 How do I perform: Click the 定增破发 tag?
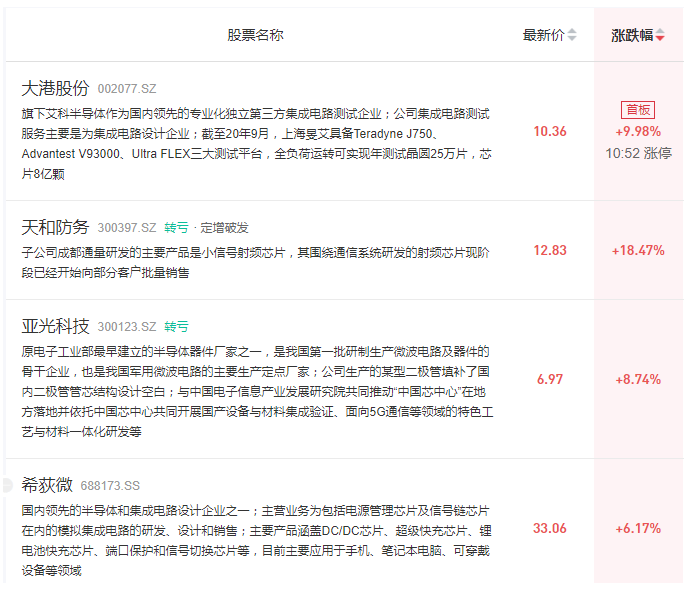pos(224,228)
